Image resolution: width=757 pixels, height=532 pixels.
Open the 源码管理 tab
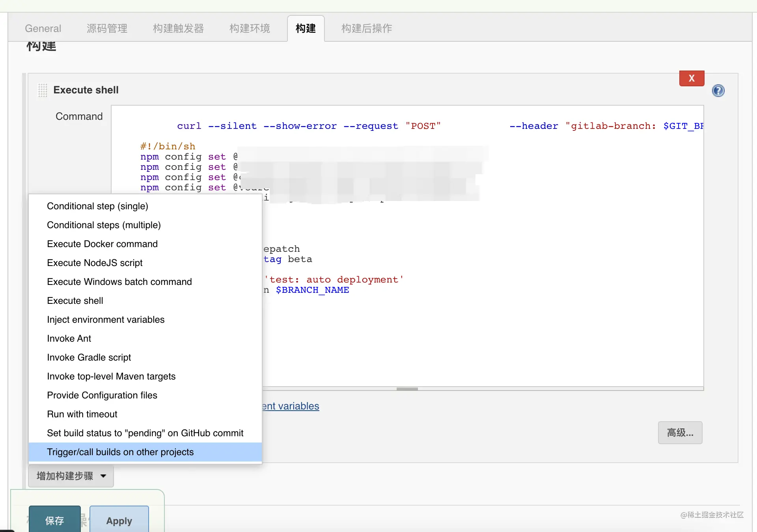pyautogui.click(x=107, y=28)
